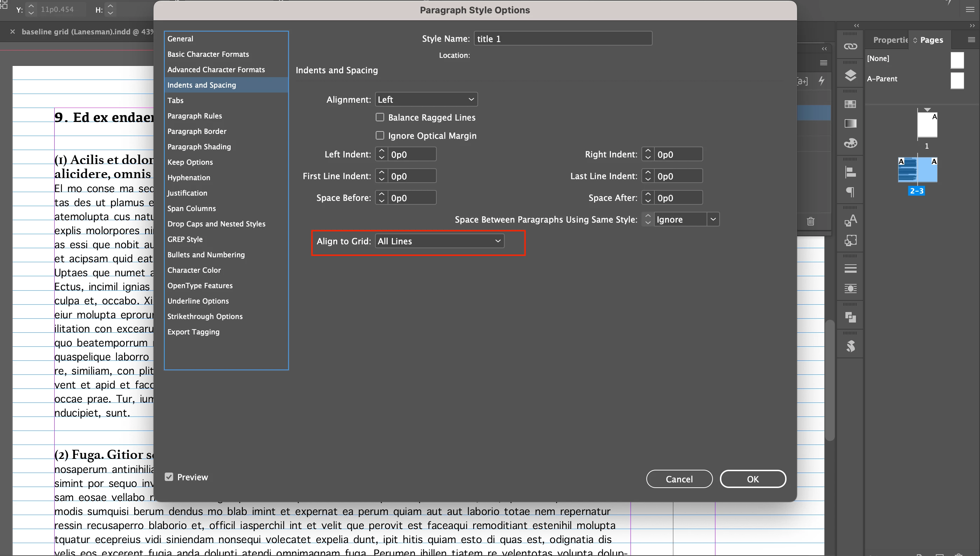
Task: Open the Links panel icon
Action: coord(850,46)
